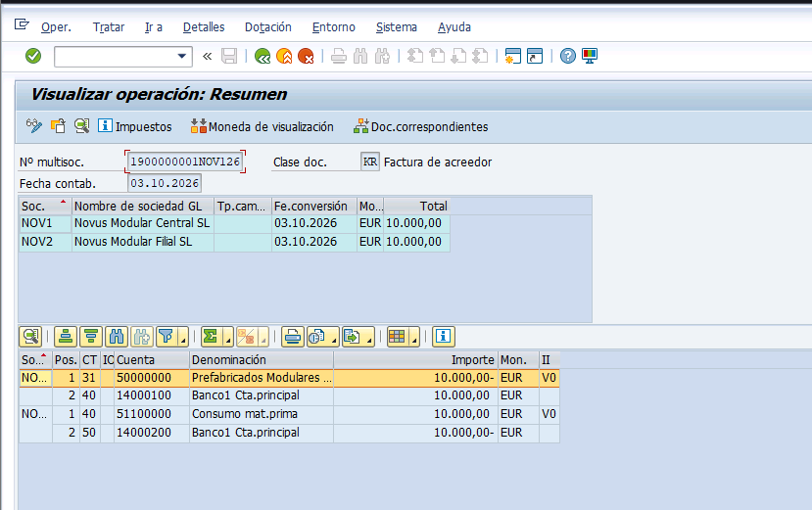Click the select position magnifier icon in application toolbar
812x510 pixels.
pyautogui.click(x=82, y=126)
